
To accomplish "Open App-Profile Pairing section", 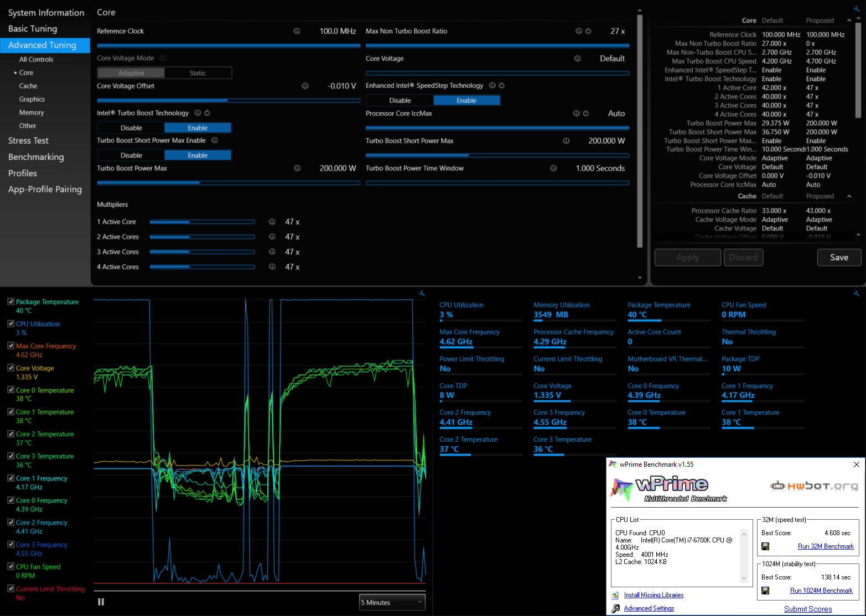I will [x=45, y=189].
